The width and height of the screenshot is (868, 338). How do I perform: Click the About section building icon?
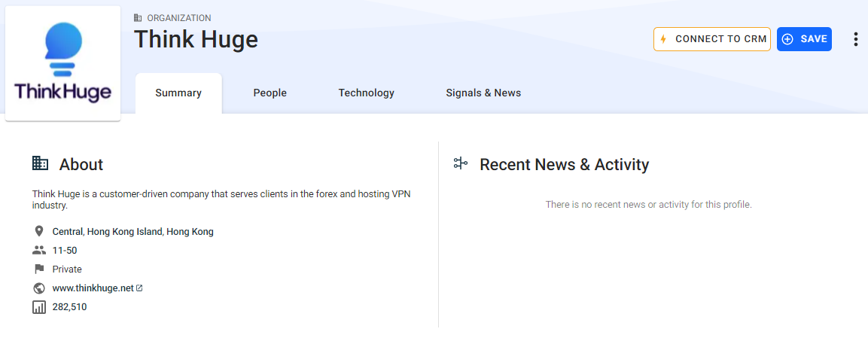tap(40, 163)
